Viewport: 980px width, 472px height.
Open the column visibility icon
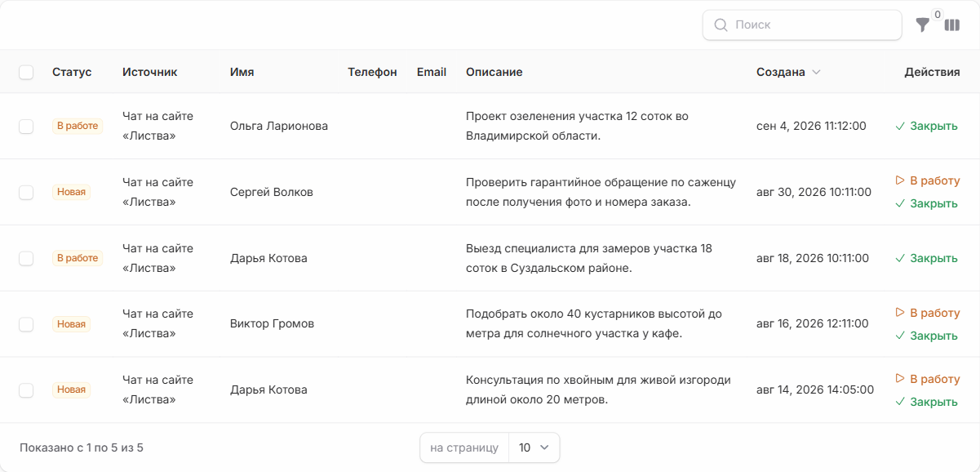tap(952, 25)
